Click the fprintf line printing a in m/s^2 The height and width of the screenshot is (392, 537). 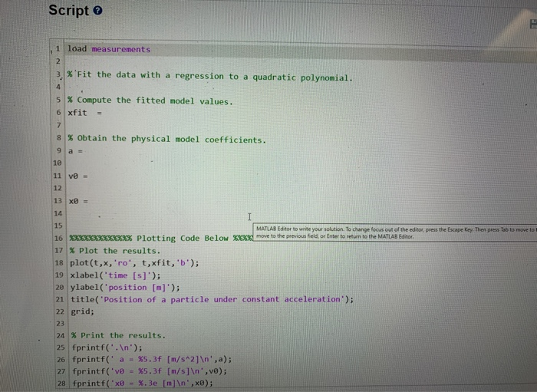(152, 360)
